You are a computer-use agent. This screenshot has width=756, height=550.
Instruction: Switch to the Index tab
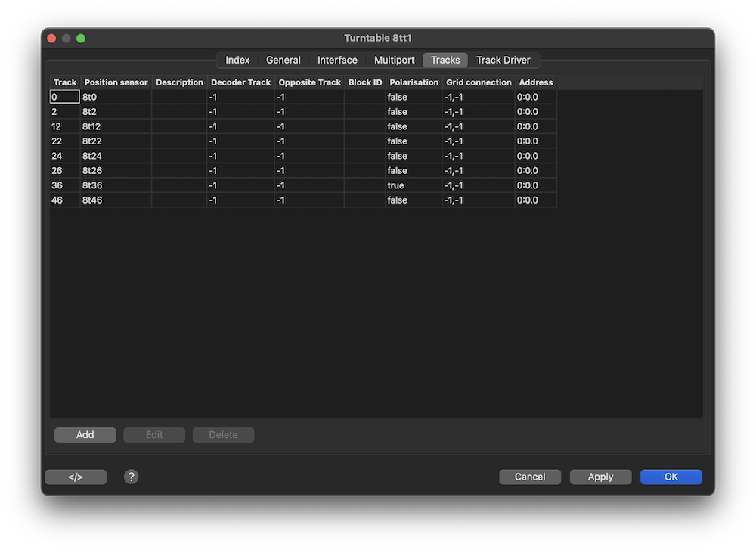click(x=237, y=60)
